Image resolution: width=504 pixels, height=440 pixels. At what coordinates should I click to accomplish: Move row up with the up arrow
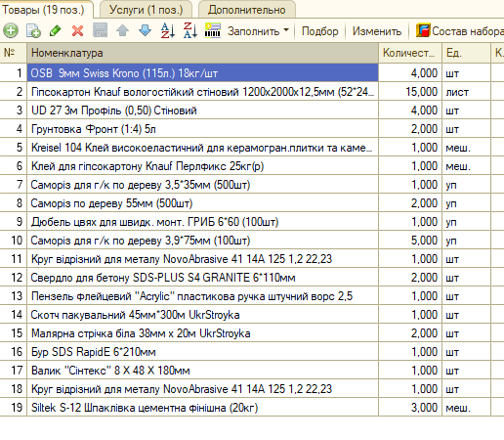122,31
